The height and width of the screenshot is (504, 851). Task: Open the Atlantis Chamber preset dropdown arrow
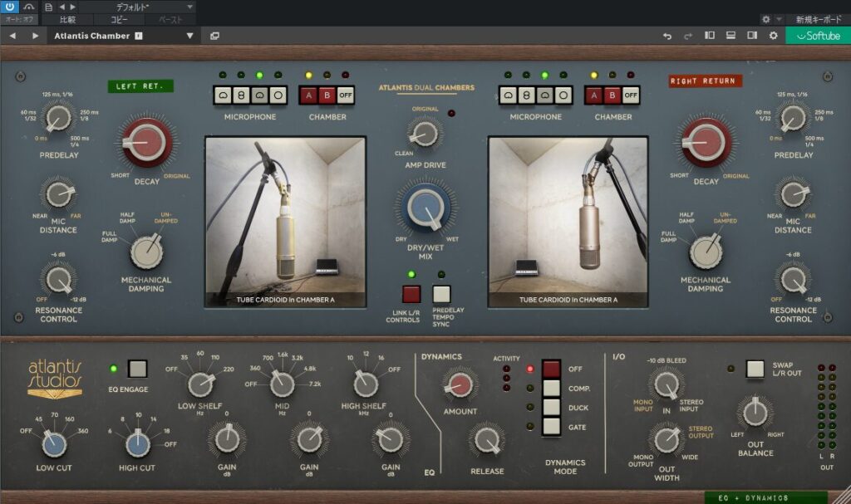point(189,36)
